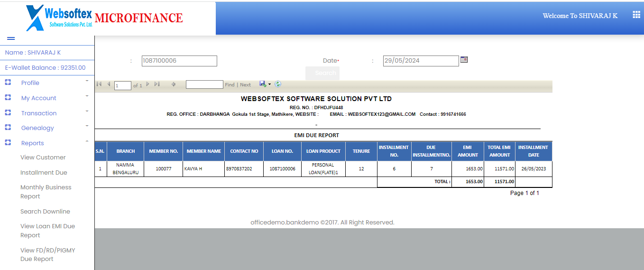Image resolution: width=644 pixels, height=270 pixels.
Task: Toggle the hamburger sidebar menu icon
Action: [x=11, y=38]
